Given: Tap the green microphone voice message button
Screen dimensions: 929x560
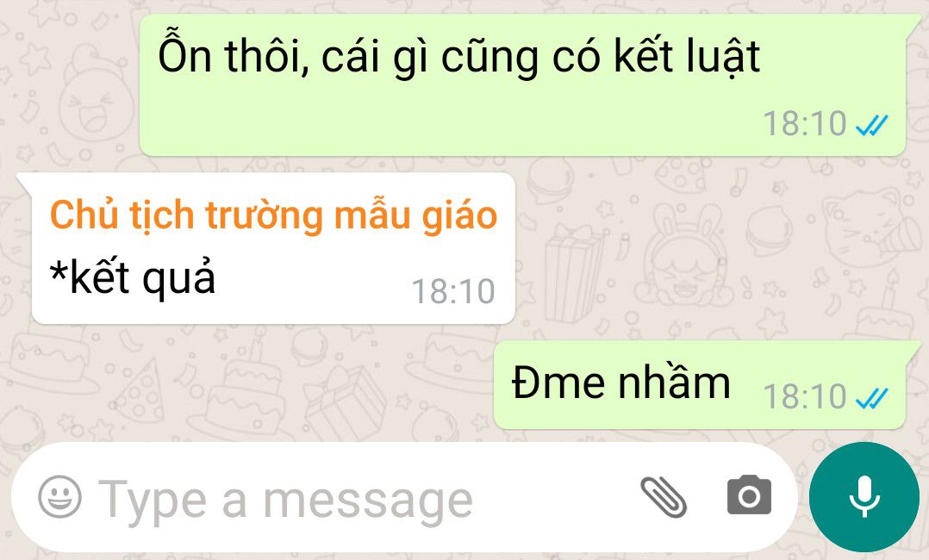Looking at the screenshot, I should pyautogui.click(x=864, y=496).
